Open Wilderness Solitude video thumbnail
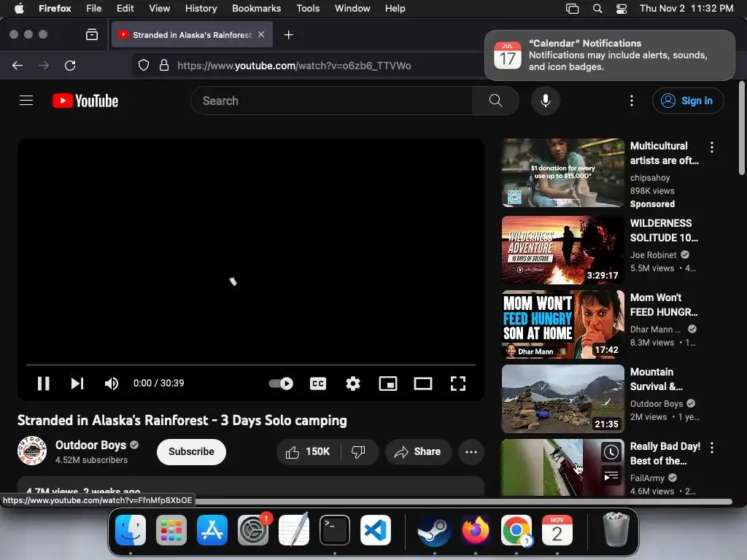 [562, 250]
